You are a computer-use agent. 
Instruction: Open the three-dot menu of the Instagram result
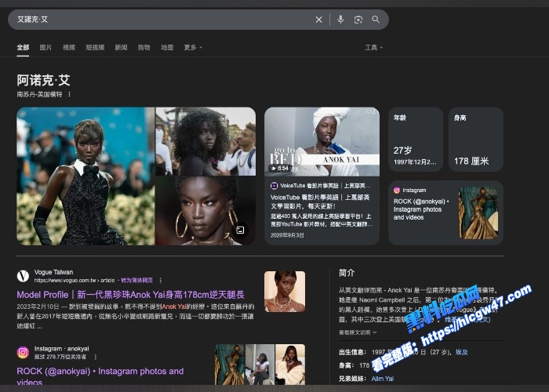click(x=95, y=357)
